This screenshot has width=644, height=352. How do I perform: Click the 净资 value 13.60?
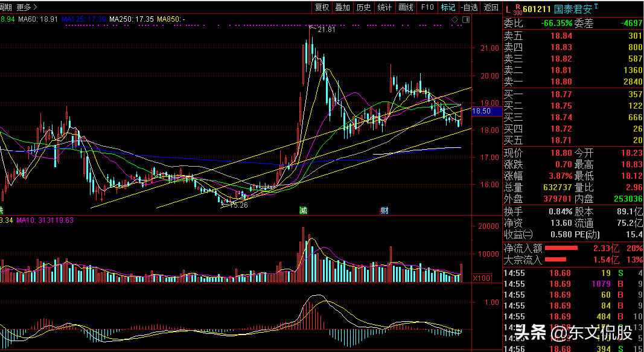(561, 223)
